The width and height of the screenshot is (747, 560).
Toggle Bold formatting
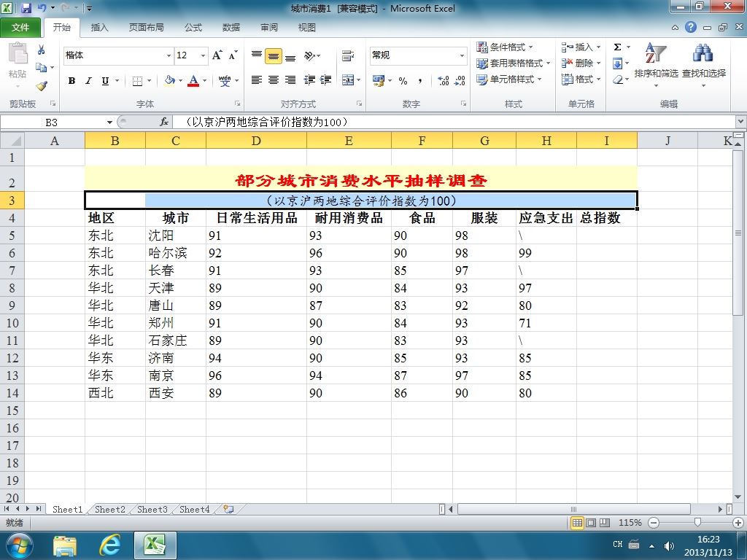71,81
